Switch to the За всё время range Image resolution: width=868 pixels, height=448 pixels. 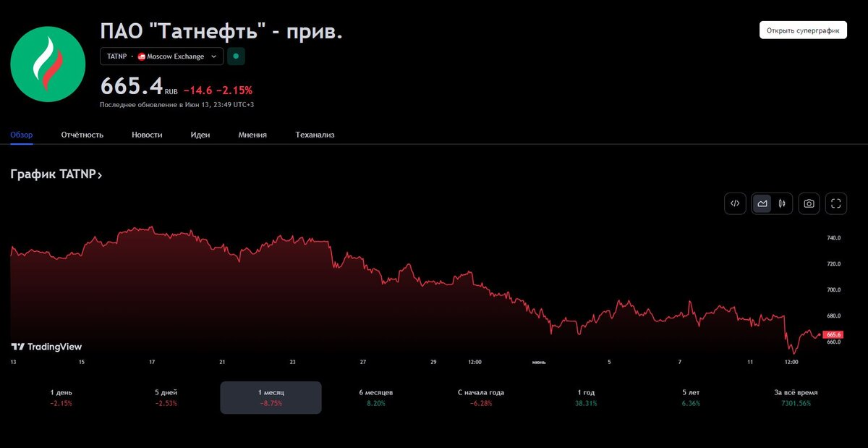pos(795,397)
